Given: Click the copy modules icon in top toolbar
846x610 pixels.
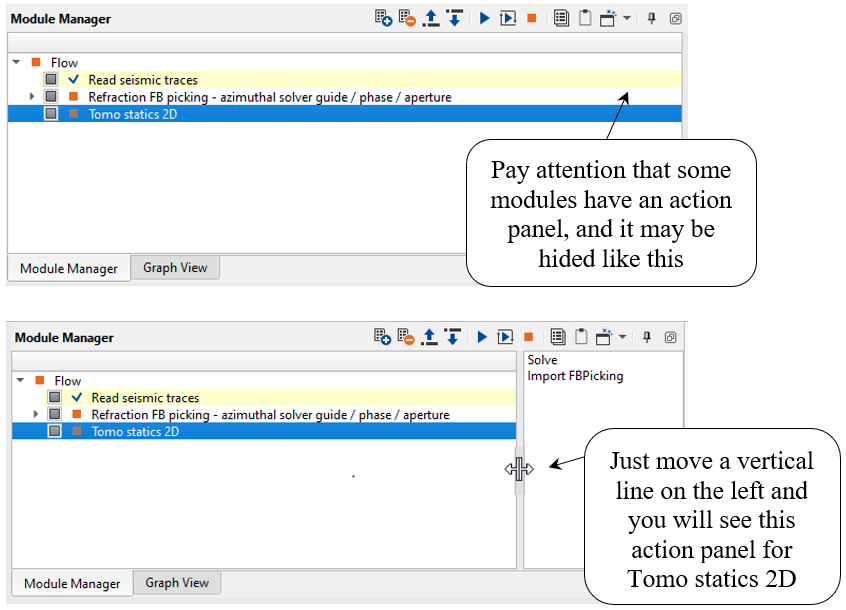Looking at the screenshot, I should point(561,19).
